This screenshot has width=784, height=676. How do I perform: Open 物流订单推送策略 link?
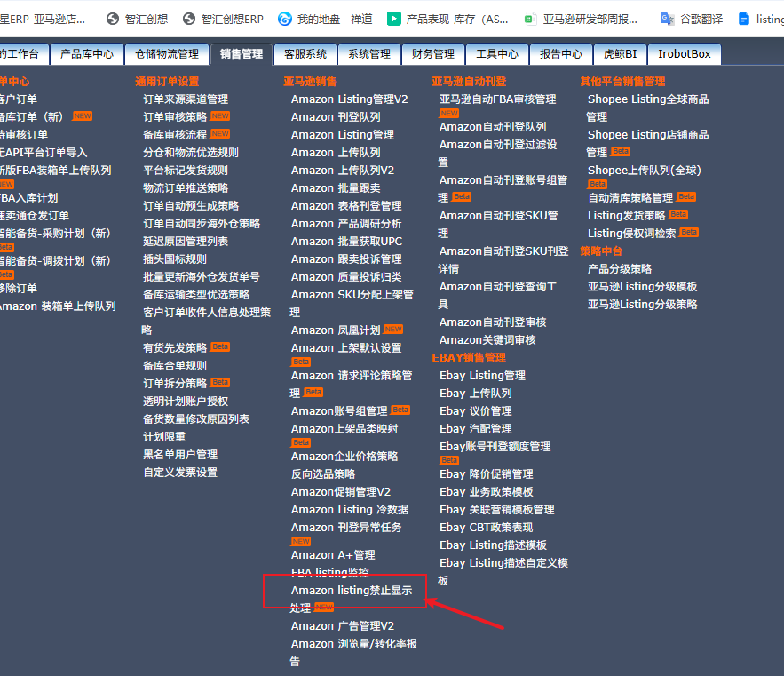tap(186, 187)
